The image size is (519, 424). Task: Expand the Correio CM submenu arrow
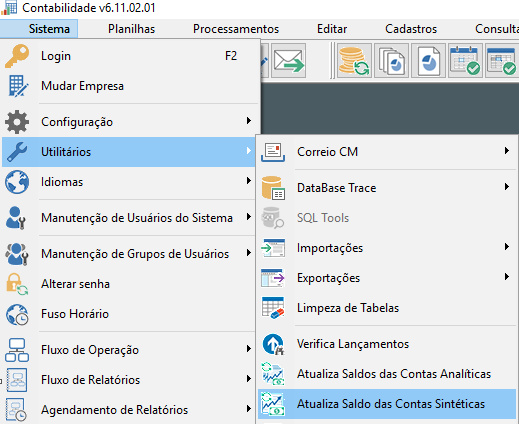pos(507,151)
